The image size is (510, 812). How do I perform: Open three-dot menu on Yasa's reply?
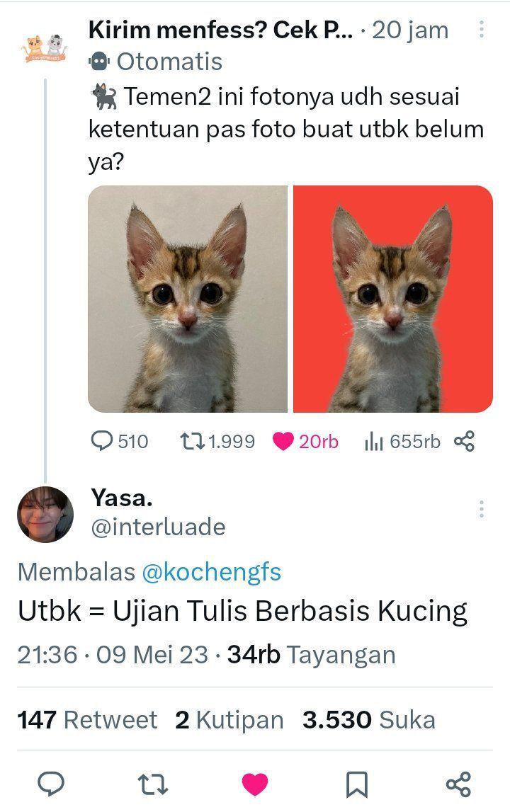point(482,509)
